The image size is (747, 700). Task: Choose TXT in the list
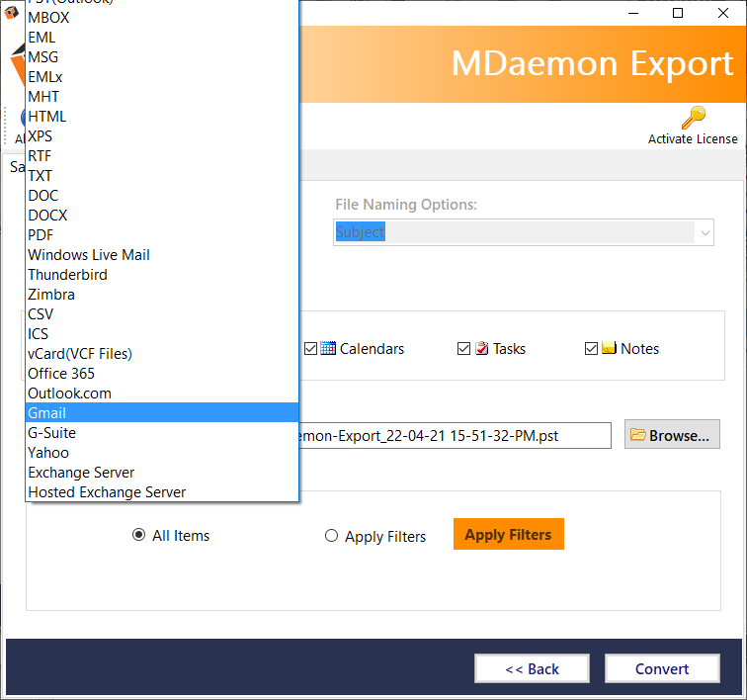pos(162,176)
